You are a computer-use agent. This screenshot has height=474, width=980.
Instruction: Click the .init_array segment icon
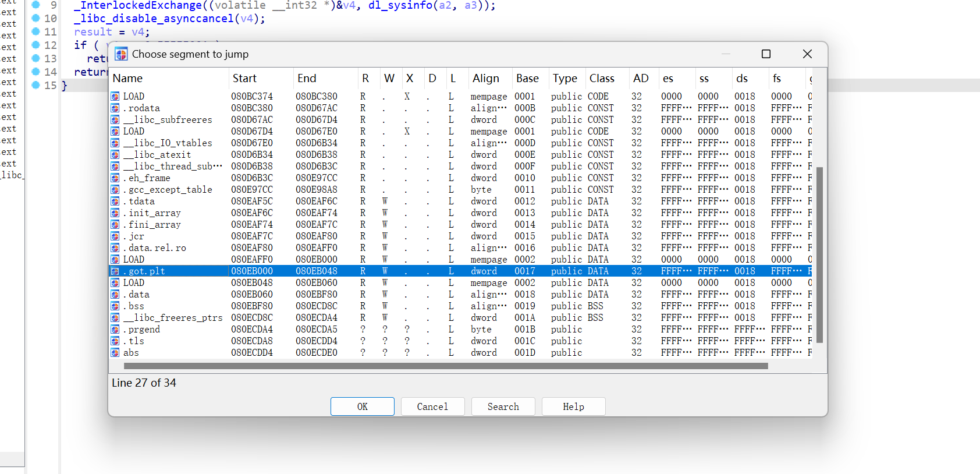point(115,213)
